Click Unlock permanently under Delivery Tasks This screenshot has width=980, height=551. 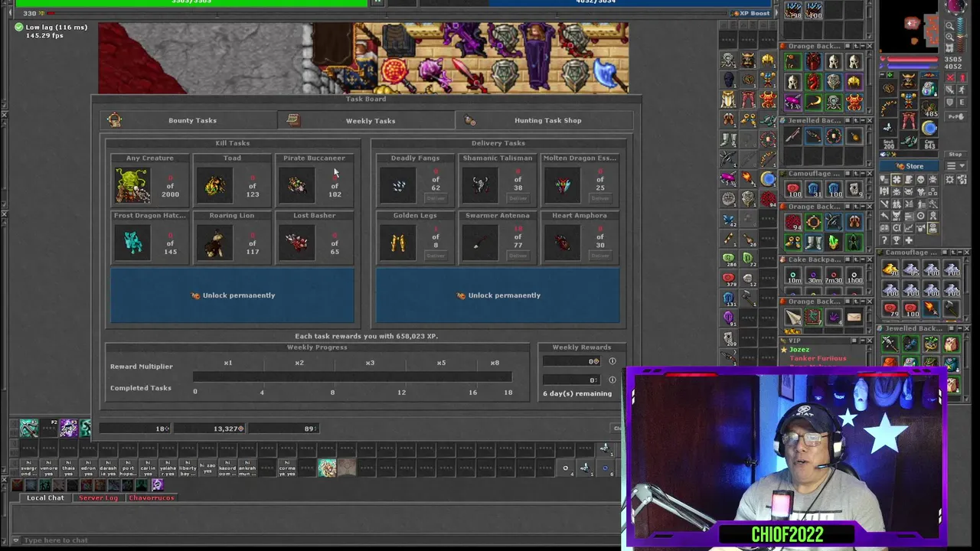coord(498,295)
